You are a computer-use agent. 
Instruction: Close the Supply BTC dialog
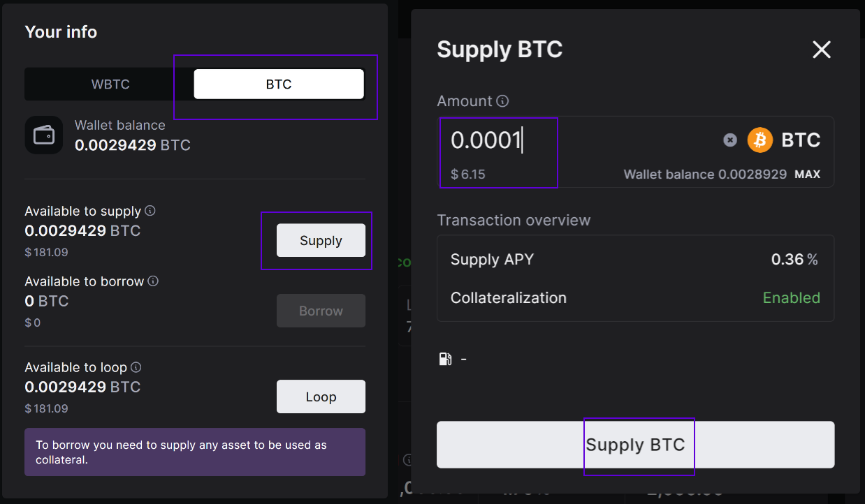coord(822,50)
